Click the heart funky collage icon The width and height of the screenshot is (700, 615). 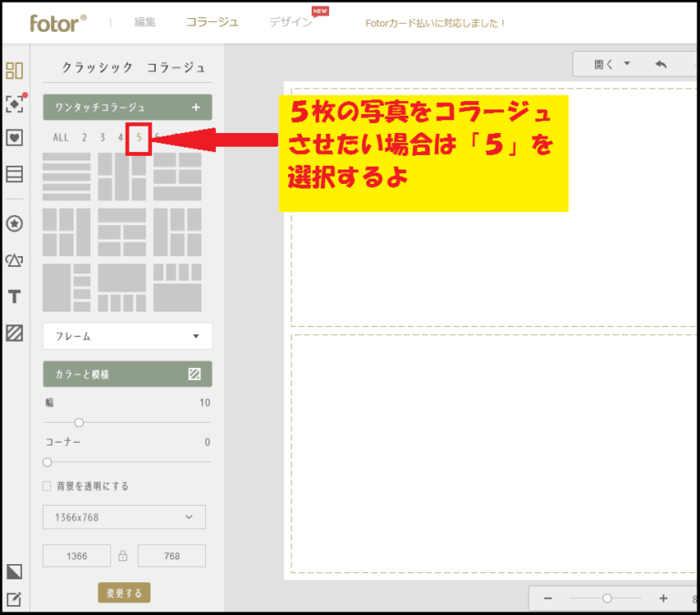click(15, 138)
